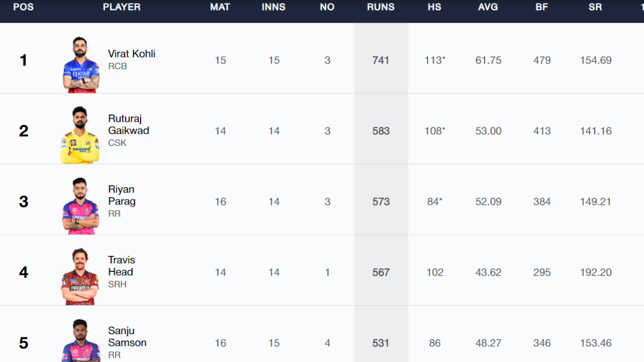
Task: Click Virat Kohli's player photo
Action: pos(81,64)
